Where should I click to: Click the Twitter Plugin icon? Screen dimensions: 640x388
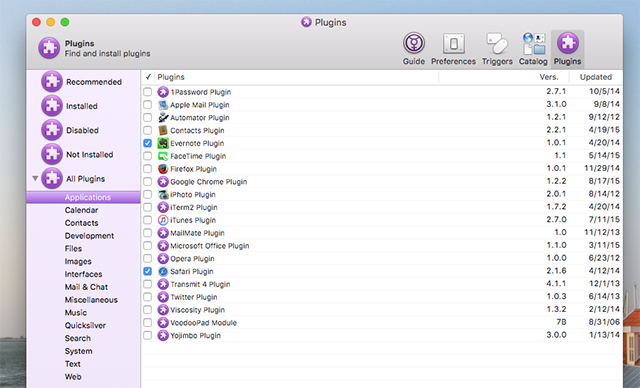tap(163, 297)
